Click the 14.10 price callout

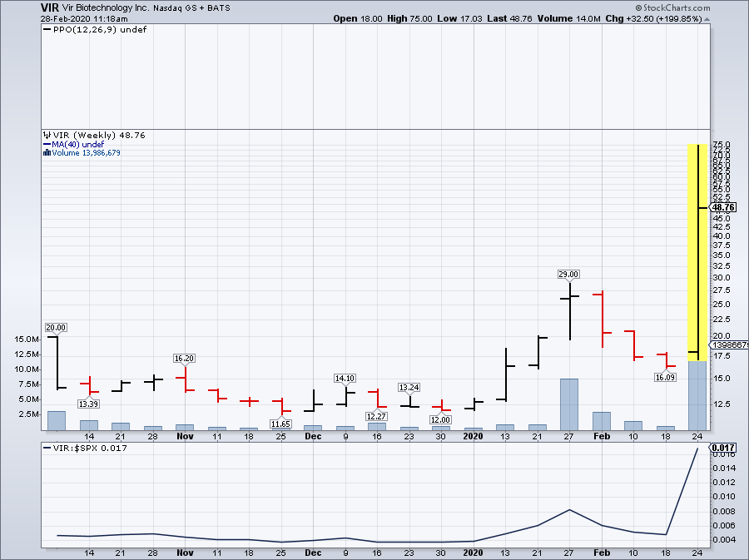(x=345, y=378)
